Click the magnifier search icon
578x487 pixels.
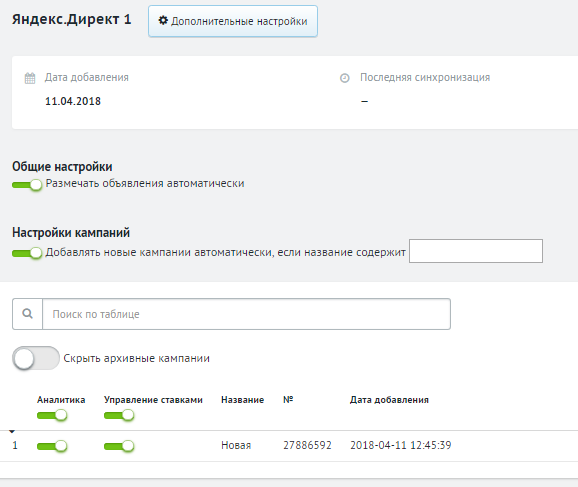28,314
